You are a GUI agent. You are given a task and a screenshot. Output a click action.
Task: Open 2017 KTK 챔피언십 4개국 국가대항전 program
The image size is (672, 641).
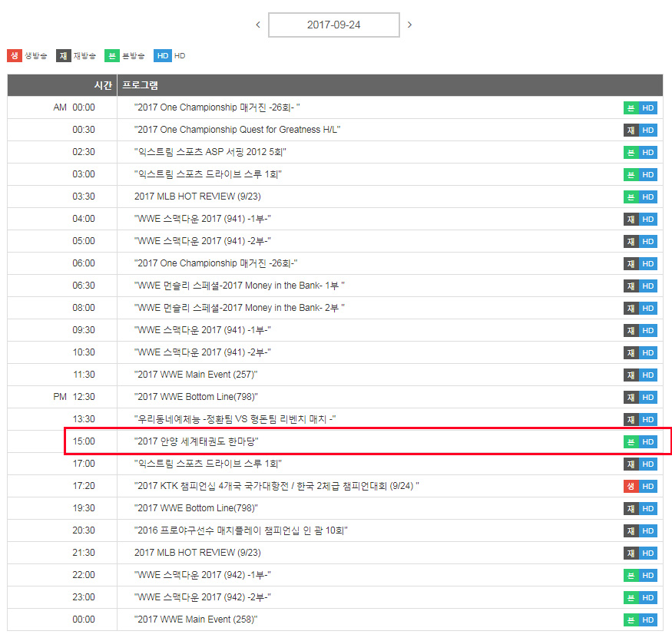pos(276,487)
